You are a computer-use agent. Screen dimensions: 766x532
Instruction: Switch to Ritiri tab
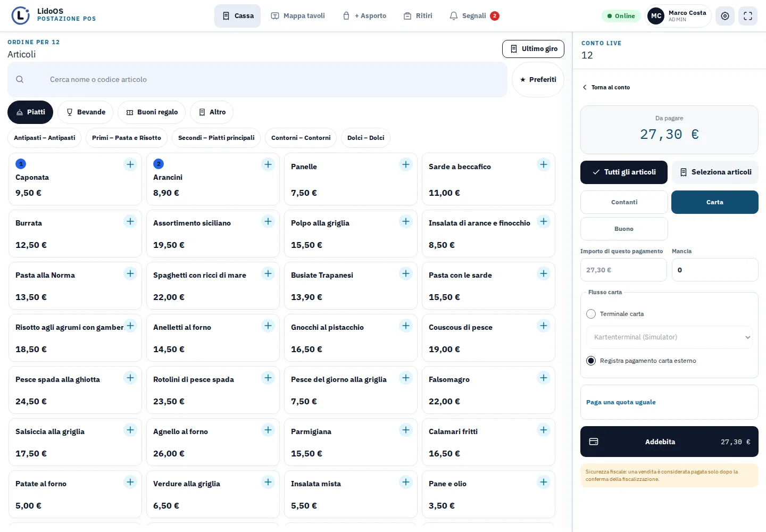point(418,16)
